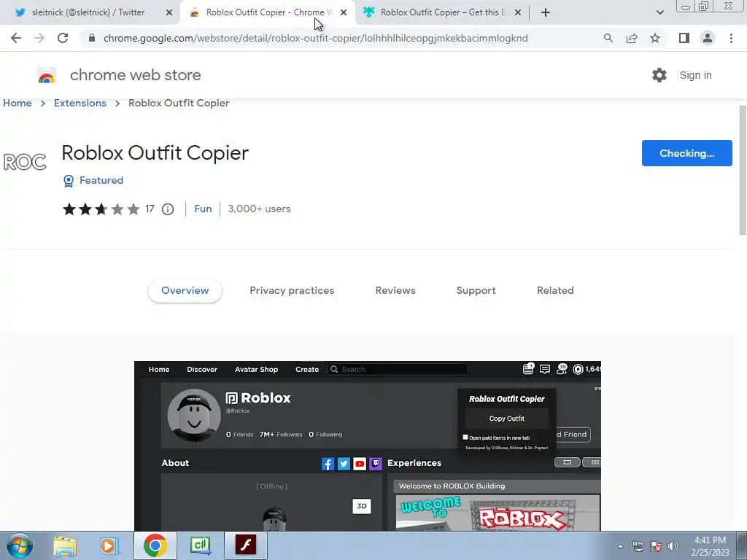The image size is (747, 560).
Task: Click the blue Checking... button
Action: 687,153
